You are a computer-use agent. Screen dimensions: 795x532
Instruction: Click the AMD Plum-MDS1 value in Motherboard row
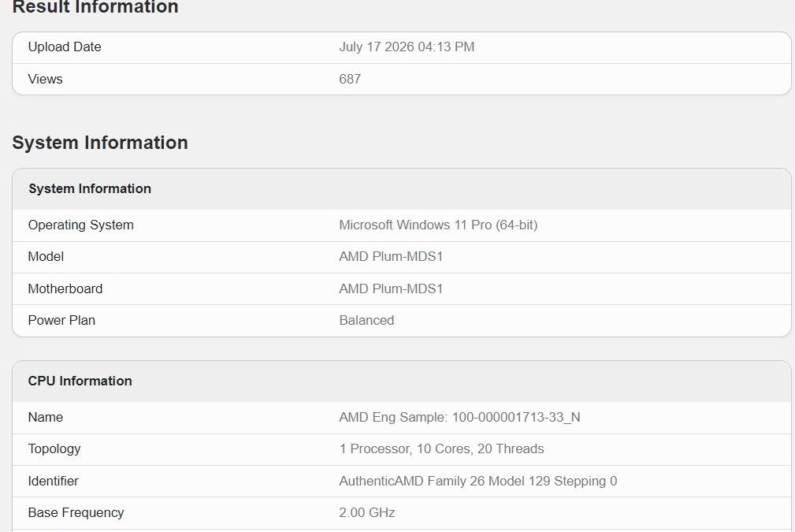[x=391, y=288]
